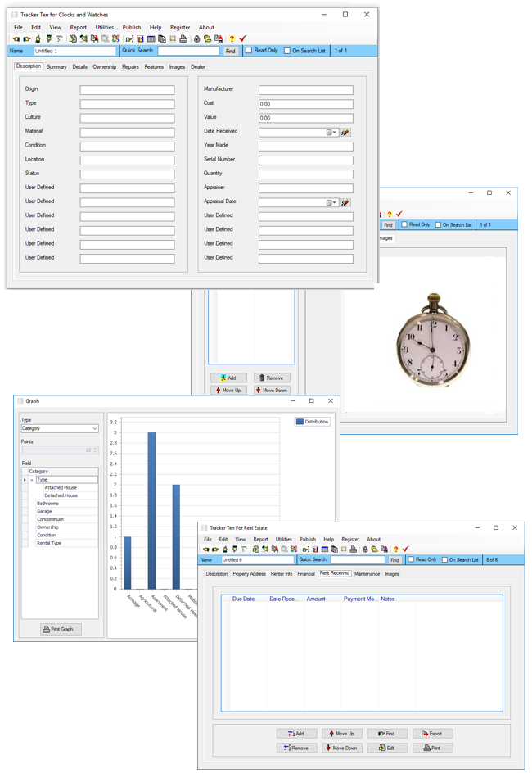Toggle Read Only in Clocks and Watches window
The image size is (532, 778).
pos(250,50)
